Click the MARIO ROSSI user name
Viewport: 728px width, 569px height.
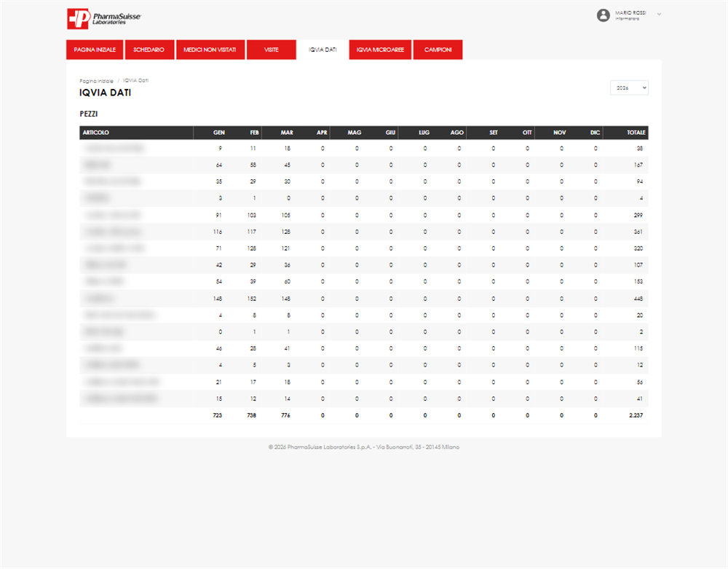pos(630,12)
